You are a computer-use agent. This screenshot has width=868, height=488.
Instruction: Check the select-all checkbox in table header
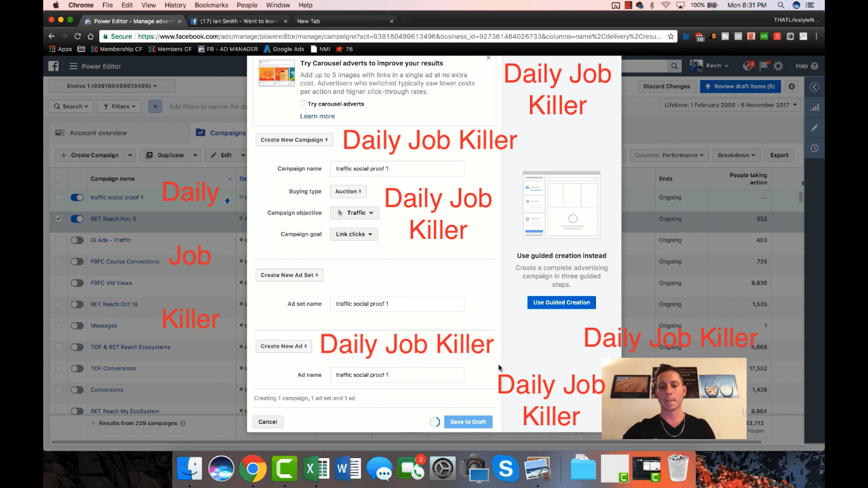click(58, 179)
